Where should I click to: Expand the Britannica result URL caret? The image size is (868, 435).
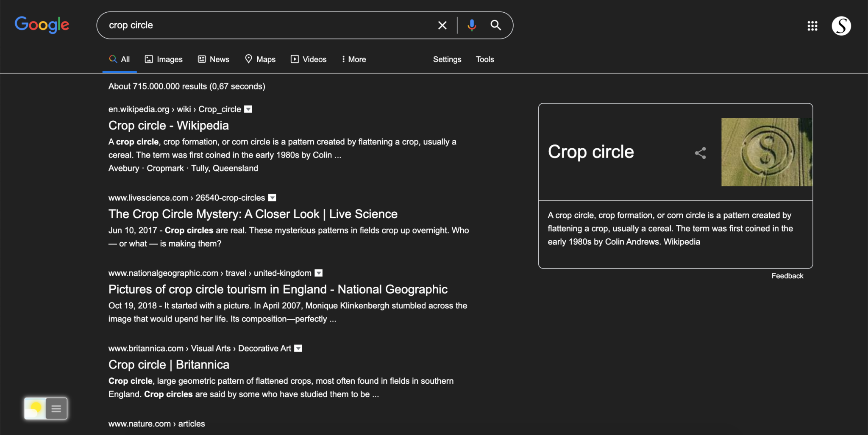click(x=298, y=348)
